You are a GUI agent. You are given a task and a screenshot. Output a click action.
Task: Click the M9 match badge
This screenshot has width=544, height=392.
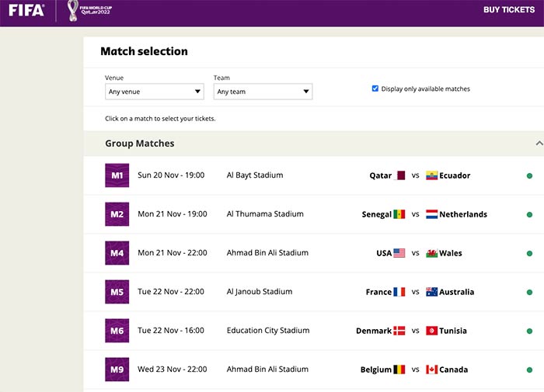pyautogui.click(x=117, y=369)
